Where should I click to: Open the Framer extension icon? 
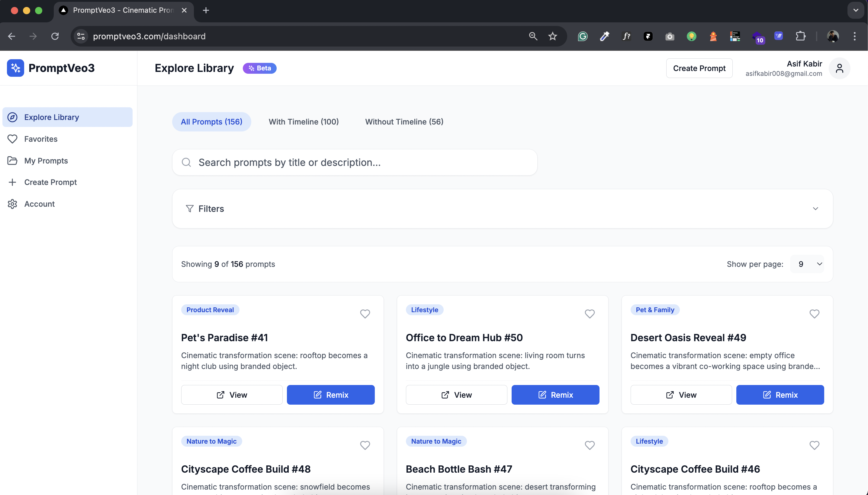(x=648, y=36)
